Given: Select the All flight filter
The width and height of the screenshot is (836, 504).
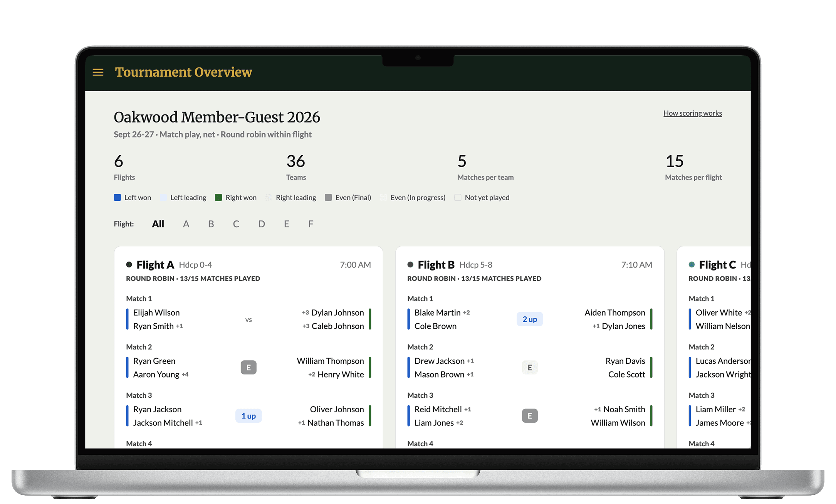Looking at the screenshot, I should click(x=158, y=224).
